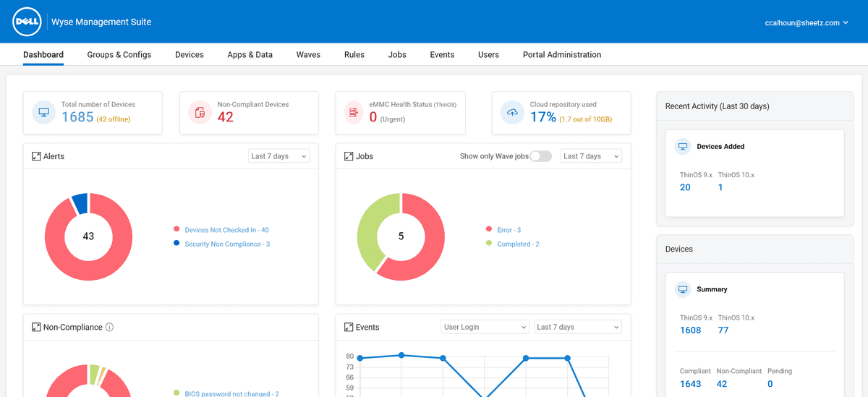This screenshot has height=397, width=868.
Task: Click the Devices Not Checked In - 40 link
Action: pyautogui.click(x=226, y=230)
